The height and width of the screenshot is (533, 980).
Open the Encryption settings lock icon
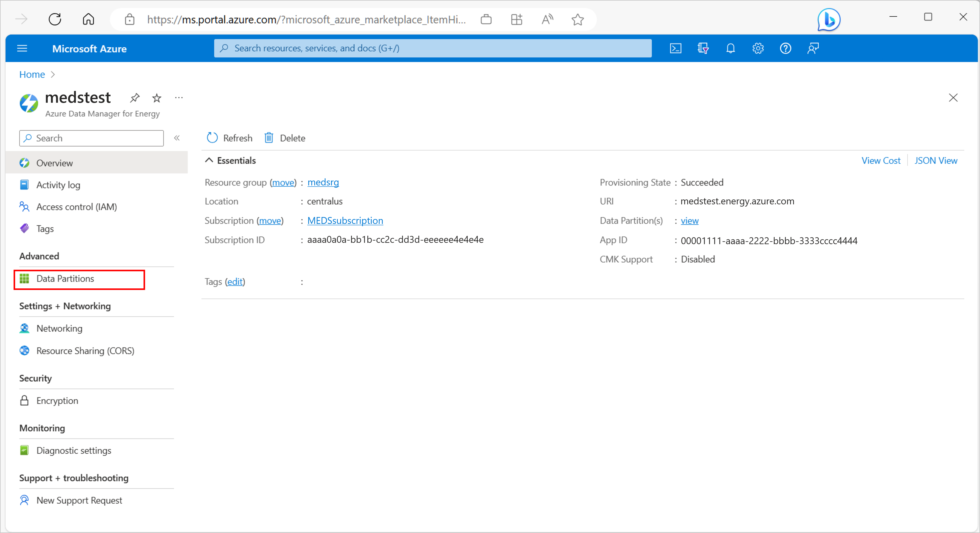(x=24, y=400)
